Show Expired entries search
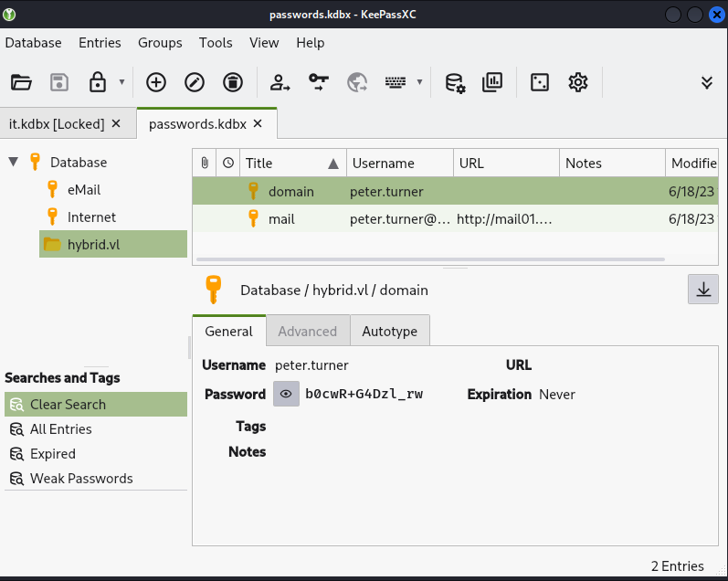This screenshot has width=728, height=581. [96, 454]
